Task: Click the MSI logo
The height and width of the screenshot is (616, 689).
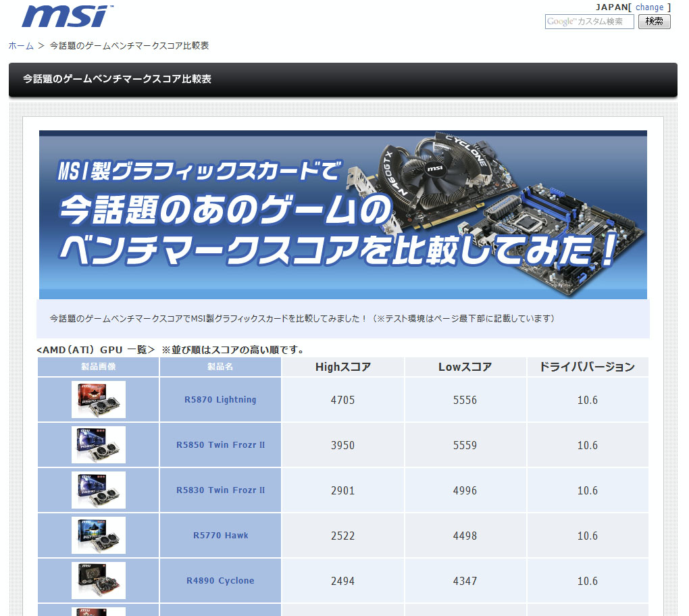Action: coord(68,17)
